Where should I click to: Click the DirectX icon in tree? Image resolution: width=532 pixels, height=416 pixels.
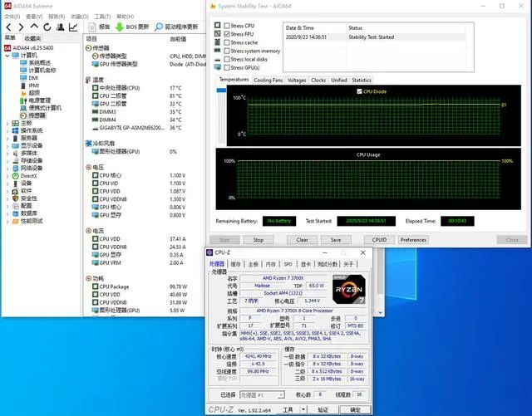[15, 176]
